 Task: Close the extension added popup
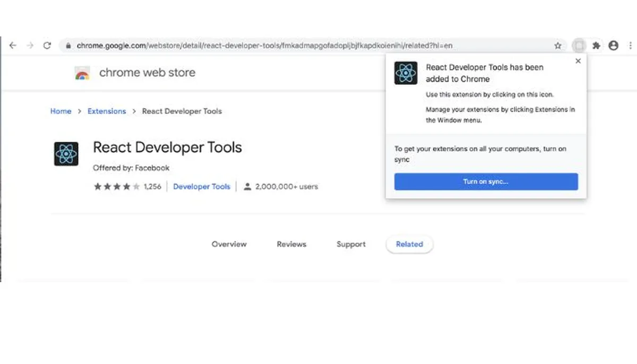pyautogui.click(x=578, y=61)
